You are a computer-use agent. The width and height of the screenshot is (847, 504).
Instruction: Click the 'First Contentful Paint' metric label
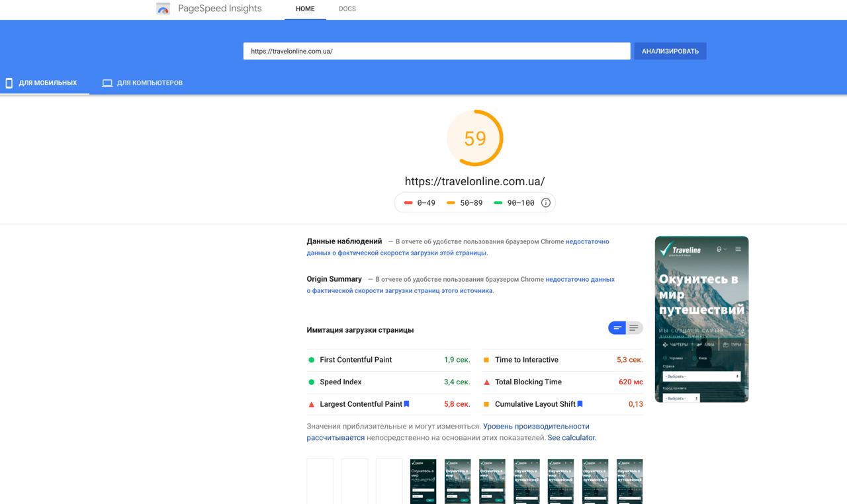356,360
